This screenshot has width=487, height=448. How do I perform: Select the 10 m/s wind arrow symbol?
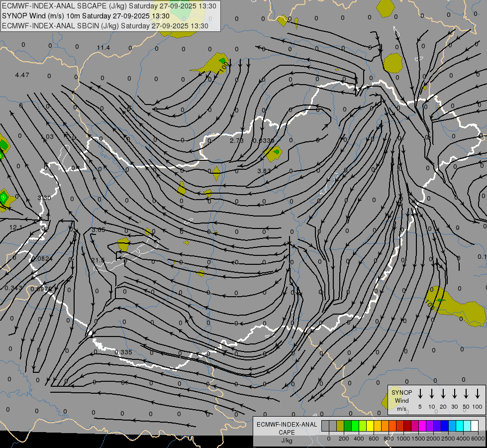pyautogui.click(x=431, y=393)
